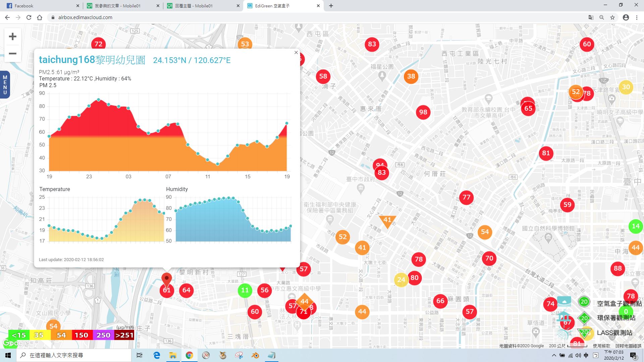Open the green marker showing 11
Image resolution: width=644 pixels, height=362 pixels.
pyautogui.click(x=245, y=290)
